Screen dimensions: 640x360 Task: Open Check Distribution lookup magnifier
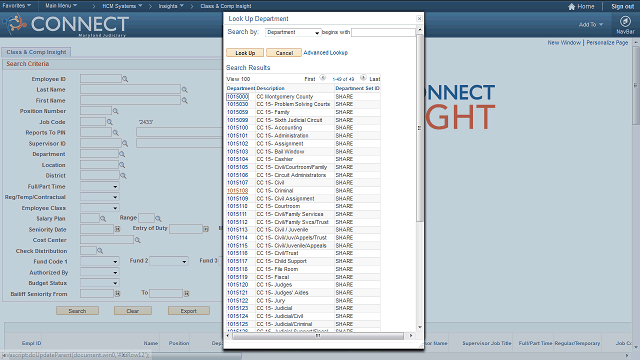[100, 251]
